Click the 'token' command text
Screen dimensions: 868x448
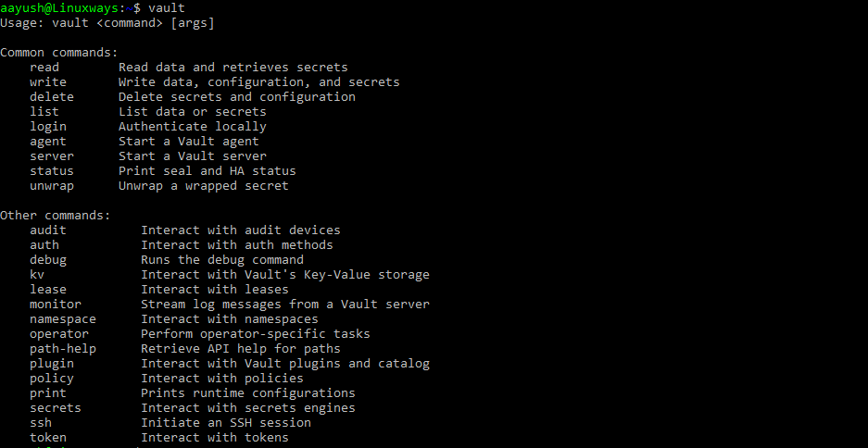tap(48, 438)
